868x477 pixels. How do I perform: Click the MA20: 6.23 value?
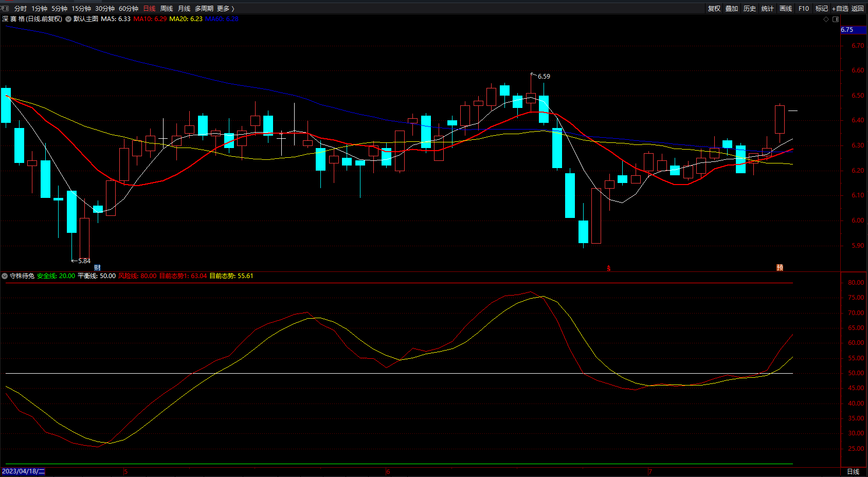pyautogui.click(x=186, y=19)
